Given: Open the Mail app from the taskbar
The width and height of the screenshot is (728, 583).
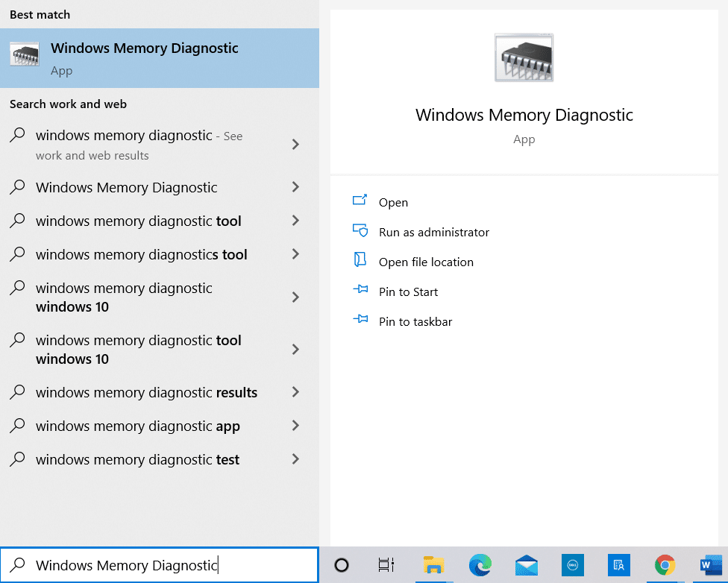Looking at the screenshot, I should (526, 565).
